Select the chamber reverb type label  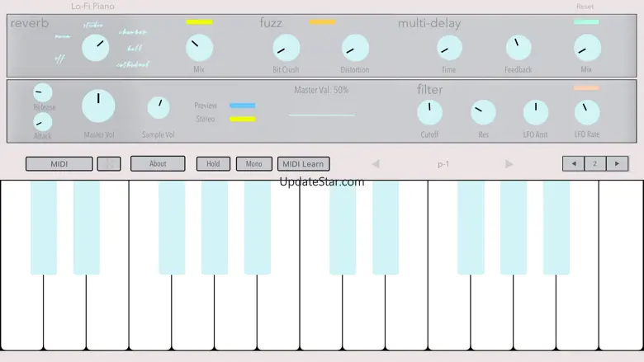click(x=133, y=32)
